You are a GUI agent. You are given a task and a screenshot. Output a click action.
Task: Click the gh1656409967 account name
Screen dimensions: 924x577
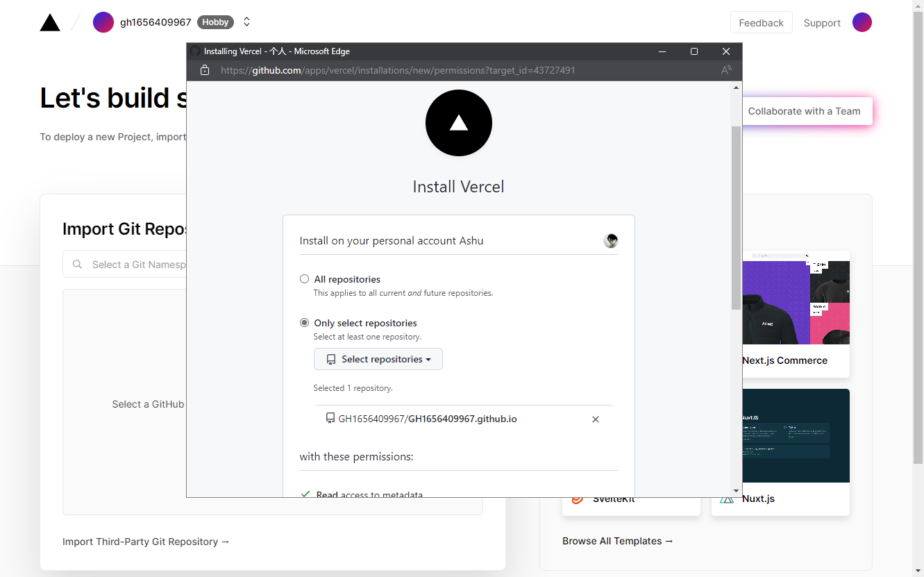point(156,22)
